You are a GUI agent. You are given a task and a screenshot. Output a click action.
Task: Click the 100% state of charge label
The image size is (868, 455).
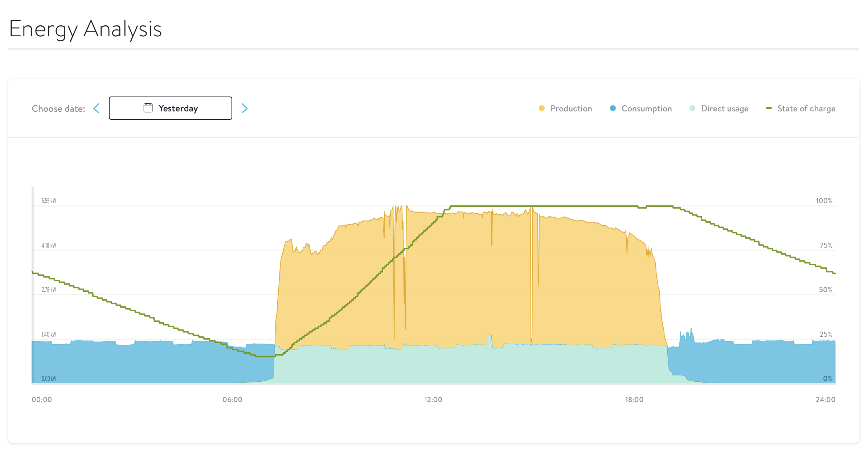point(824,201)
